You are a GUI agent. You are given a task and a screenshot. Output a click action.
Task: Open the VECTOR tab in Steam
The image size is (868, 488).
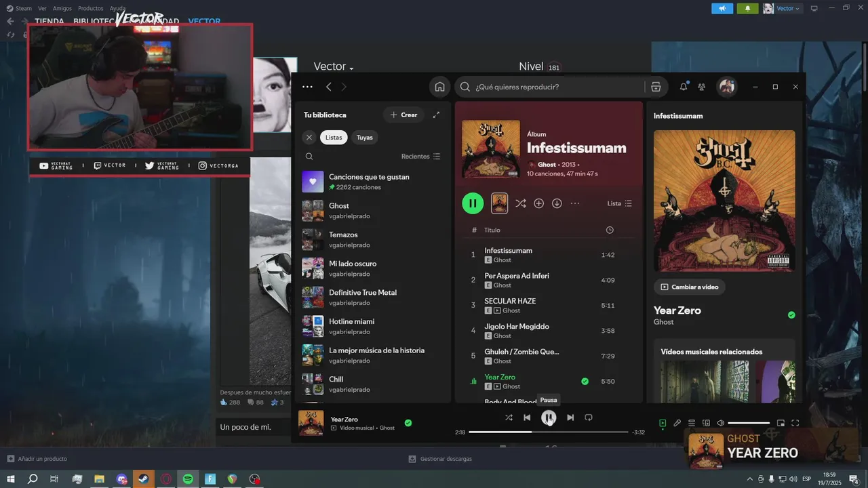[204, 21]
